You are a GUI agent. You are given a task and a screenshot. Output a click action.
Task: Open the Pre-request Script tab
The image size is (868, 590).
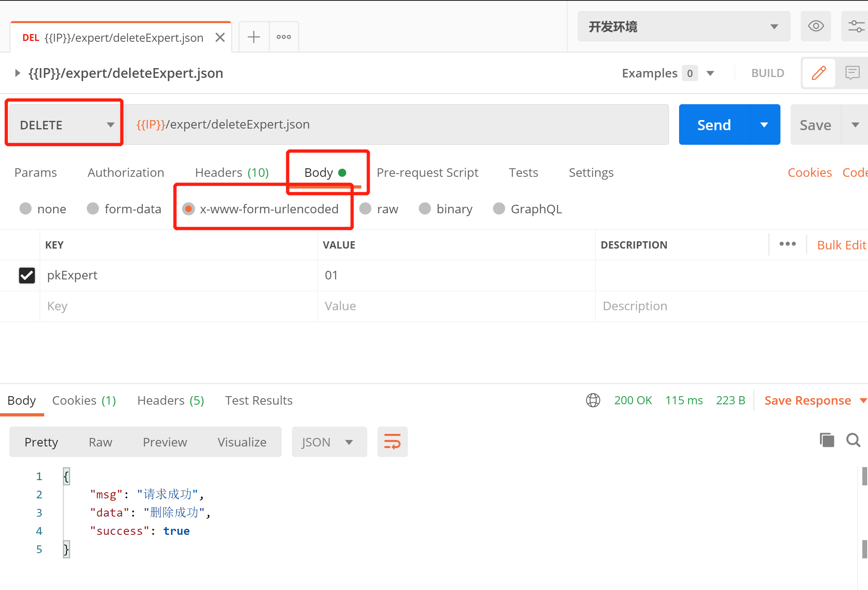[427, 172]
